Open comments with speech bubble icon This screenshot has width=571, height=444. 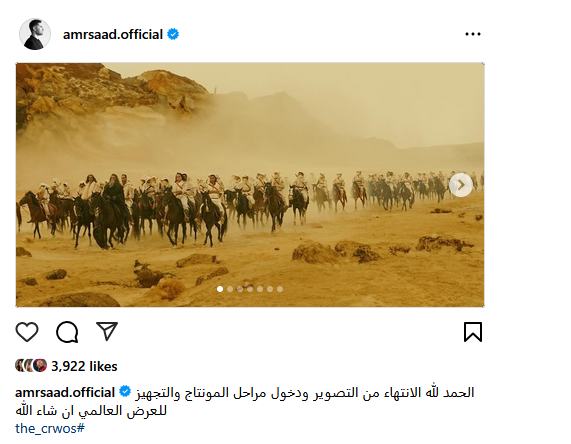(x=67, y=332)
